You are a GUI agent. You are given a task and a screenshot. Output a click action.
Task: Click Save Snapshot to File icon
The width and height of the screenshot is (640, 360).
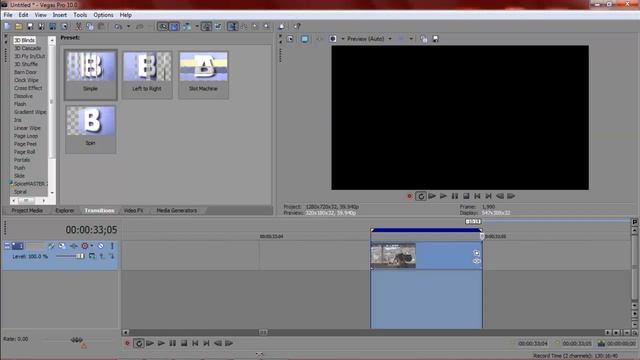coord(436,39)
